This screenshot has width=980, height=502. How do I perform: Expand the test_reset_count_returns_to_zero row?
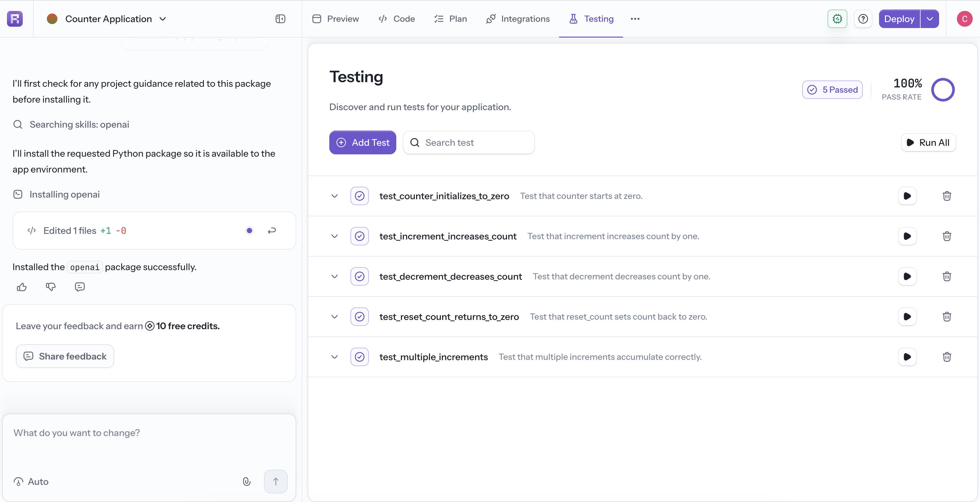click(334, 317)
